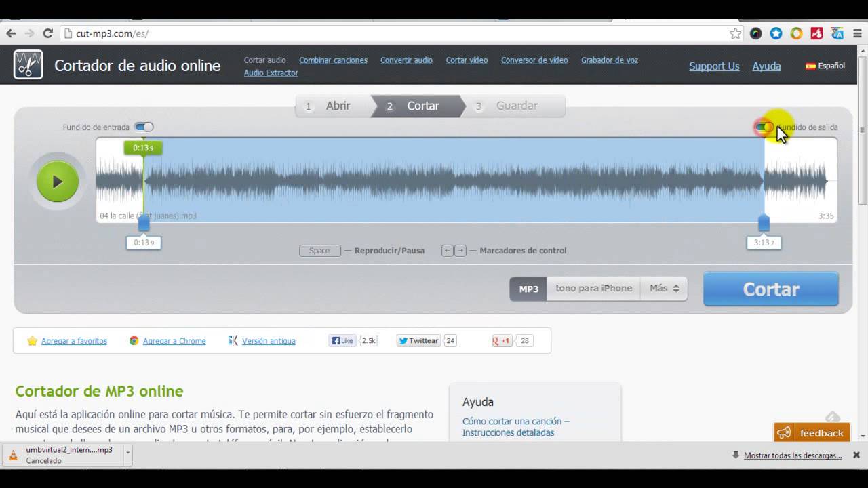Click the track duration 3:35

point(826,216)
